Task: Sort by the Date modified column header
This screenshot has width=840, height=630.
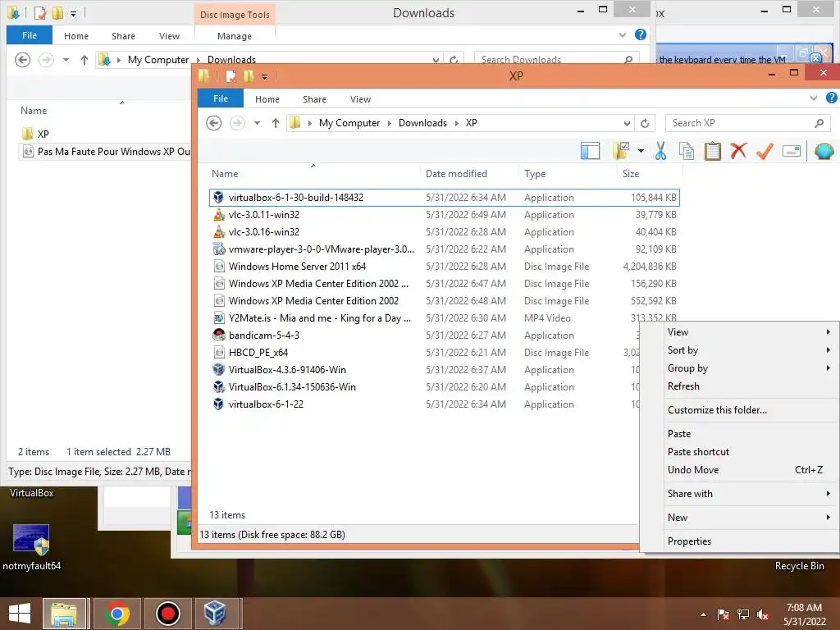Action: coord(468,174)
